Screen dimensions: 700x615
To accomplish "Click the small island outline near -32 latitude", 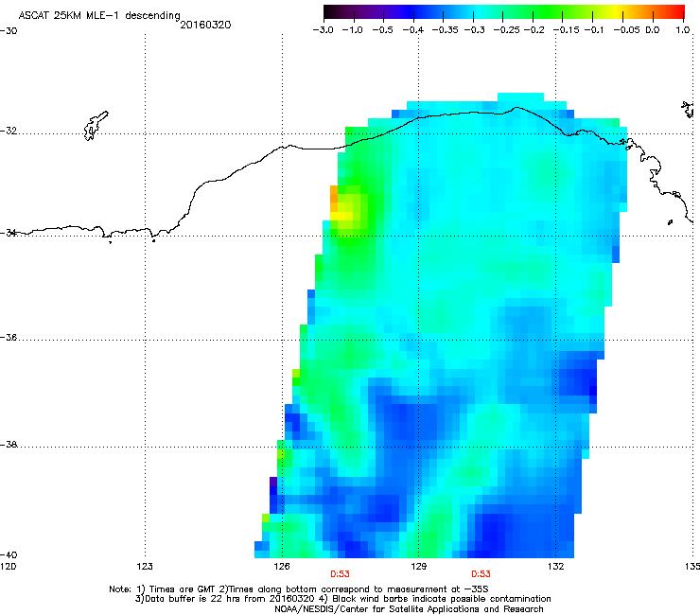I will pyautogui.click(x=96, y=126).
